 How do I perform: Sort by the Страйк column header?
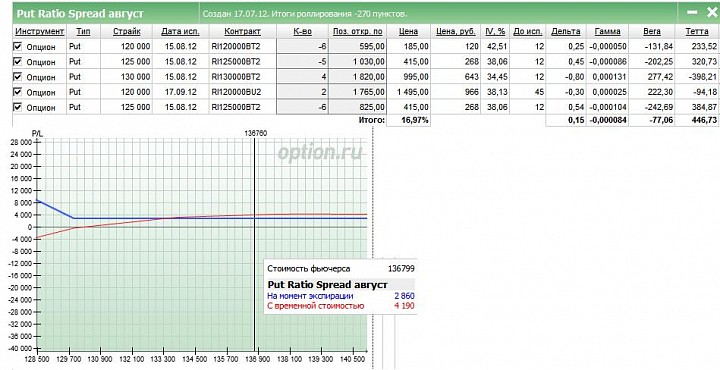tap(126, 31)
